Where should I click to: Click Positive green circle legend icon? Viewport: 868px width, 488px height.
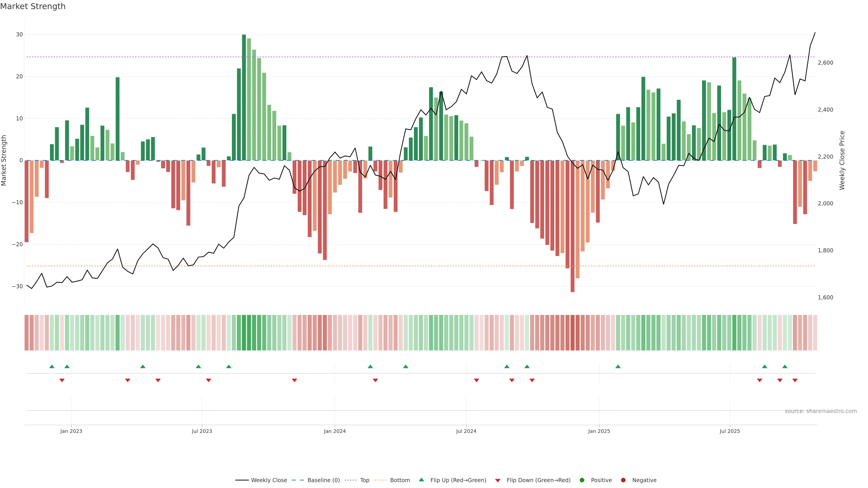point(582,480)
